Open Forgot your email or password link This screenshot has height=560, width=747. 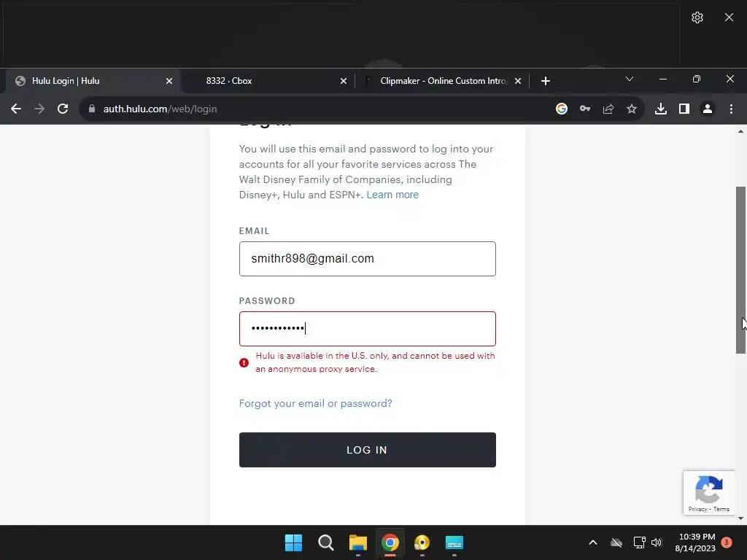pyautogui.click(x=315, y=403)
